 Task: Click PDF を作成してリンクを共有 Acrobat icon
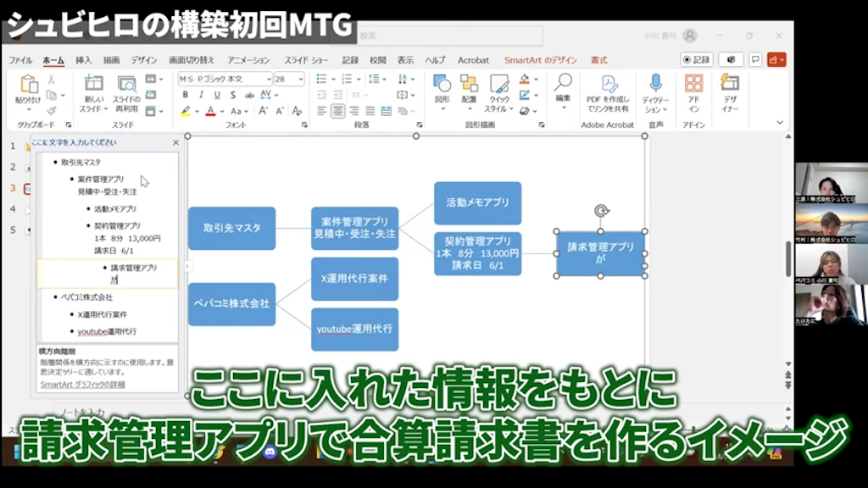pos(609,85)
